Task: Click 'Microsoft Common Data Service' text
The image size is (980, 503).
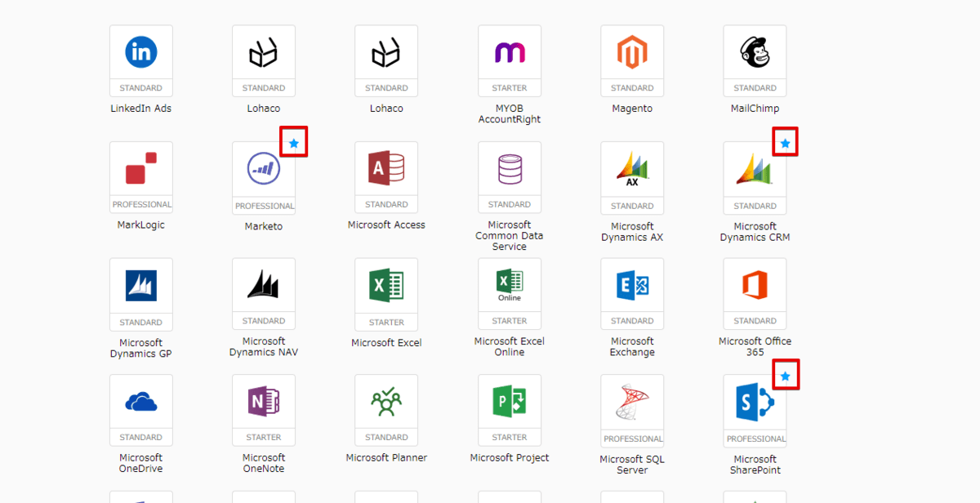Action: pyautogui.click(x=510, y=236)
